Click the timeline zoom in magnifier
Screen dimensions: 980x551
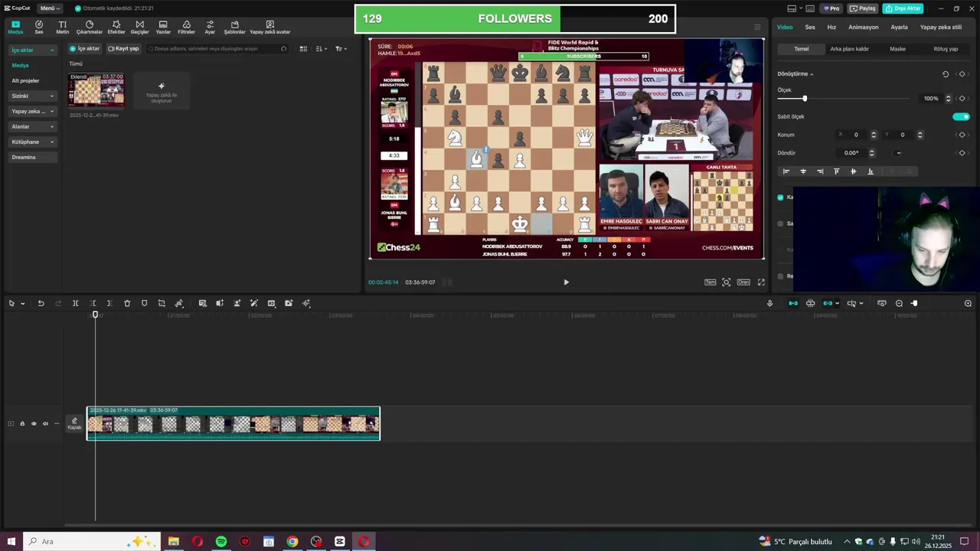coord(968,304)
